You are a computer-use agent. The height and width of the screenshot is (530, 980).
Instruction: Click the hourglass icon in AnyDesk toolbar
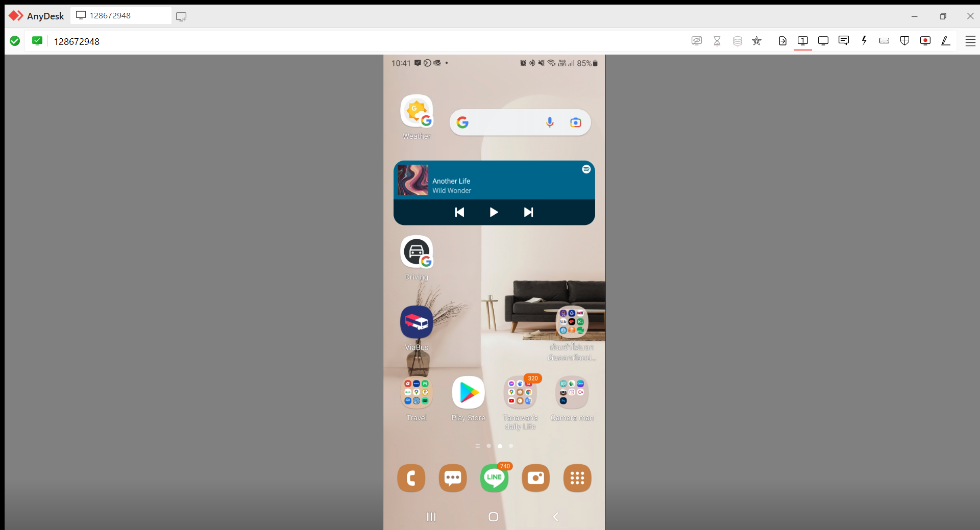[x=717, y=41]
